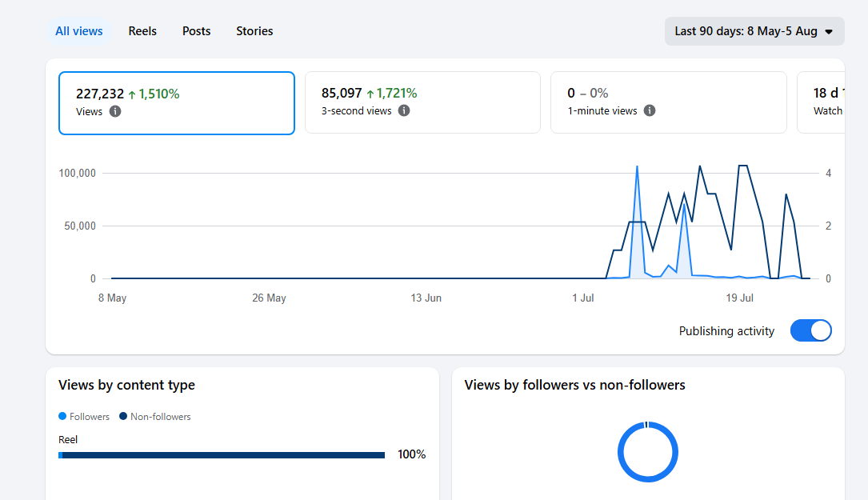Click the Reel 100% progress bar
This screenshot has height=500, width=868.
tap(222, 455)
